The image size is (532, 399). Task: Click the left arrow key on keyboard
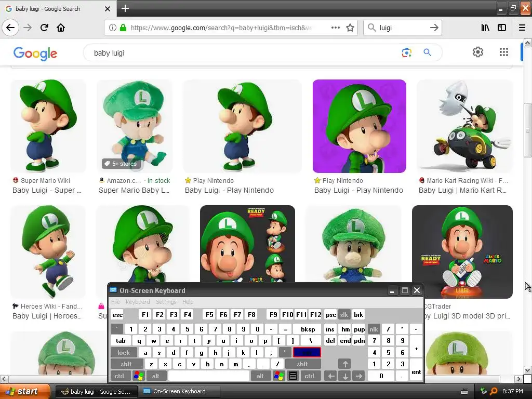(331, 376)
